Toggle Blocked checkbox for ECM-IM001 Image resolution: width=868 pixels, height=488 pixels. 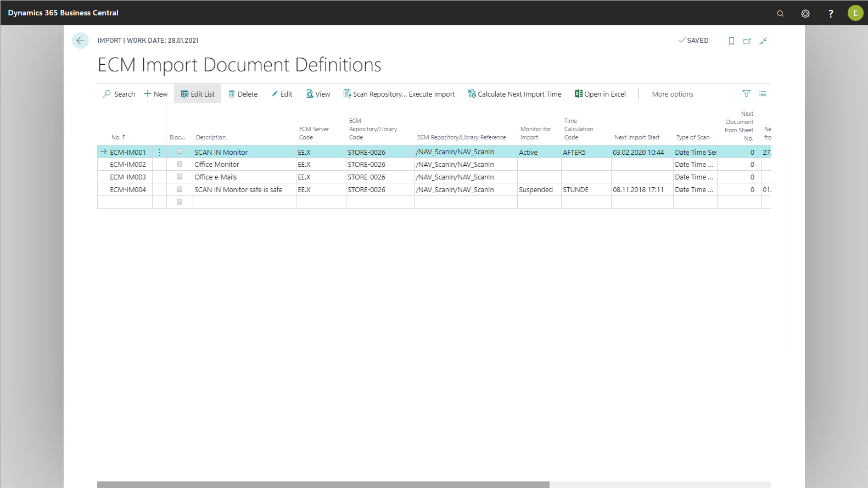click(x=180, y=152)
